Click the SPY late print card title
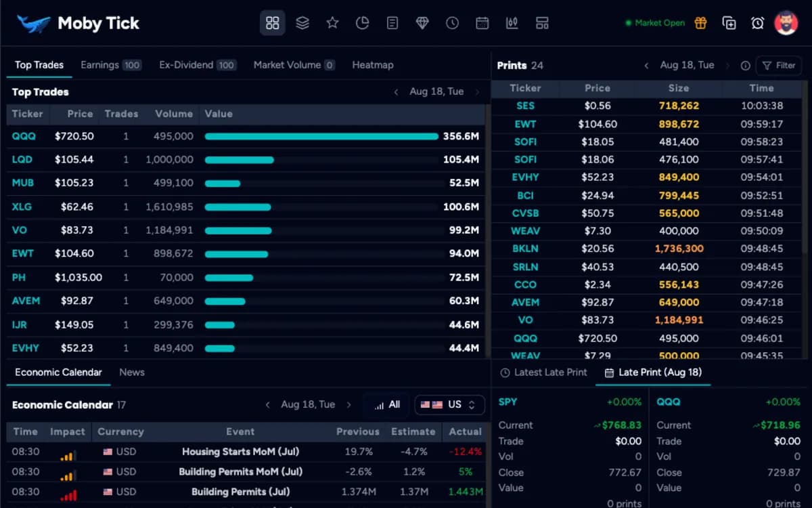The width and height of the screenshot is (812, 508). coord(508,402)
